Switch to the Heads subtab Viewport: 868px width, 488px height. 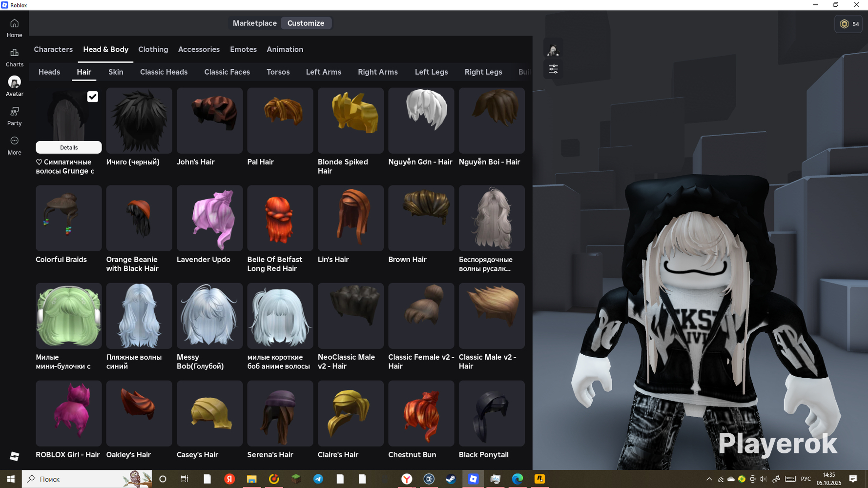click(x=49, y=72)
